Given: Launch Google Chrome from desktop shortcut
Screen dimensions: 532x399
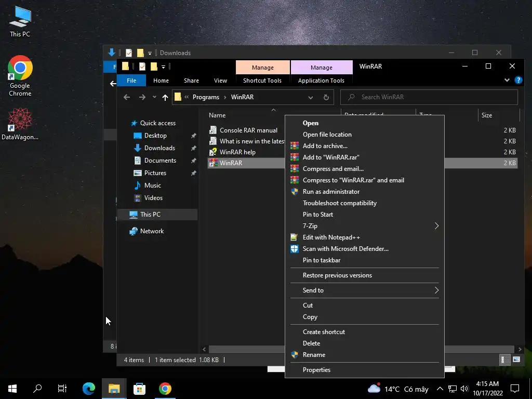Looking at the screenshot, I should 20,76.
